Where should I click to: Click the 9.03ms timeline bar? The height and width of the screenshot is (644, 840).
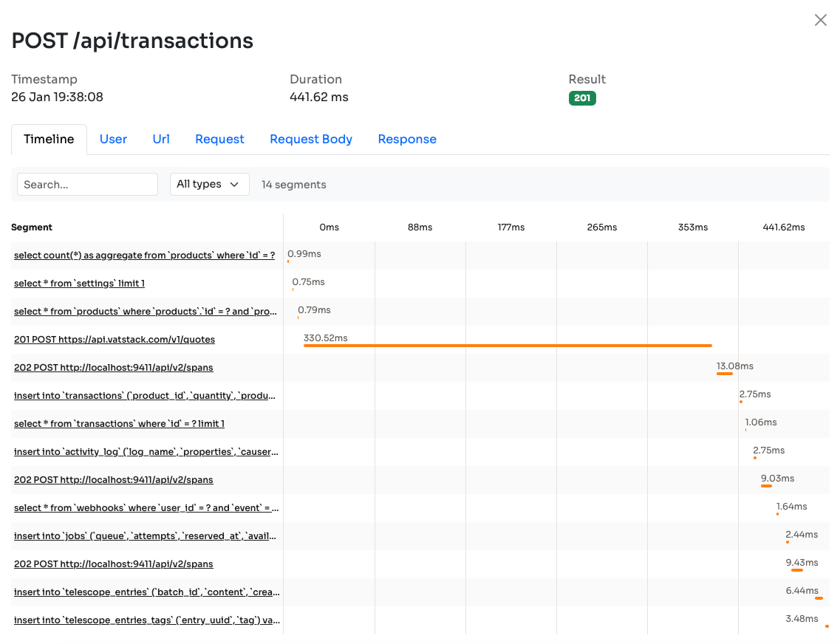pos(767,486)
